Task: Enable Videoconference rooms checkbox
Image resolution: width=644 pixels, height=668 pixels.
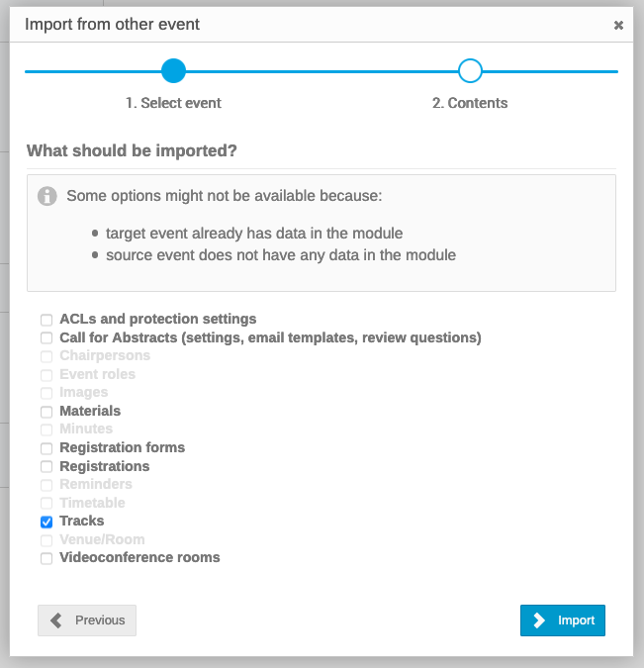Action: (46, 558)
